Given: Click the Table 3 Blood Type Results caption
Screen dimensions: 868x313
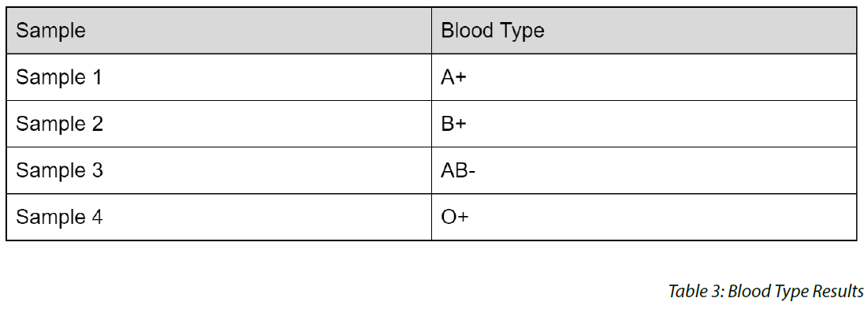Looking at the screenshot, I should 766,291.
